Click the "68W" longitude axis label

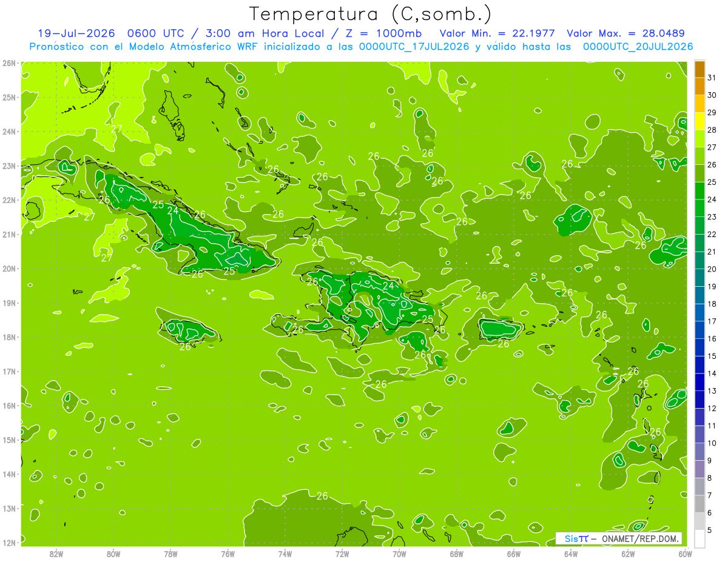(x=457, y=554)
